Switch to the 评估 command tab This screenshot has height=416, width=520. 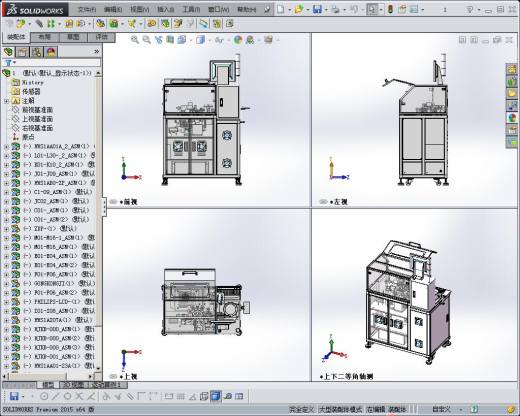[102, 37]
